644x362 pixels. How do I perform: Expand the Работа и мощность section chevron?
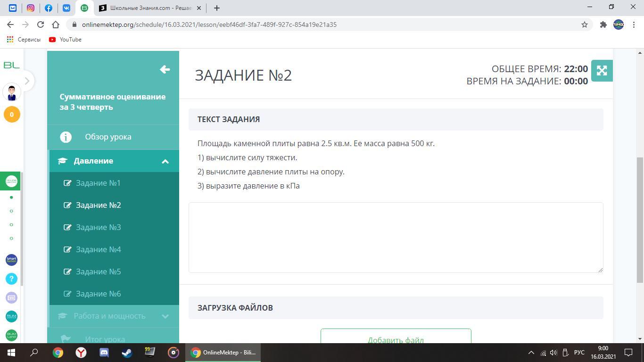pyautogui.click(x=165, y=316)
